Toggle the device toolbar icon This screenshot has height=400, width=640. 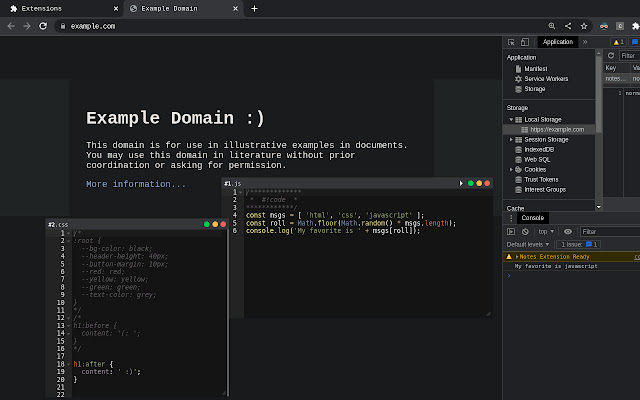point(525,42)
